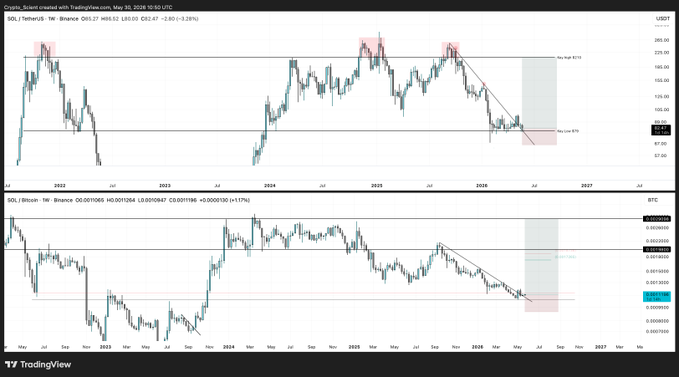The width and height of the screenshot is (679, 377).
Task: Click the 0.0009500 price scale value
Action: (x=657, y=308)
